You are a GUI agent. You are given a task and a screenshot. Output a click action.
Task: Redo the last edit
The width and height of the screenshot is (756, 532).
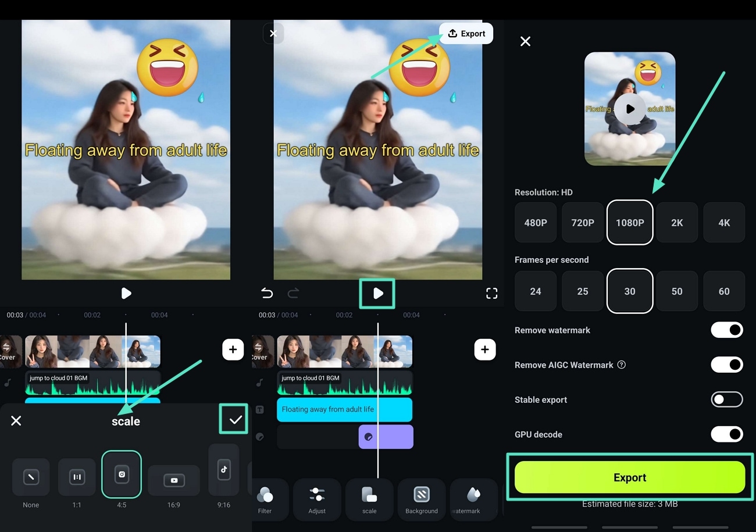(293, 293)
